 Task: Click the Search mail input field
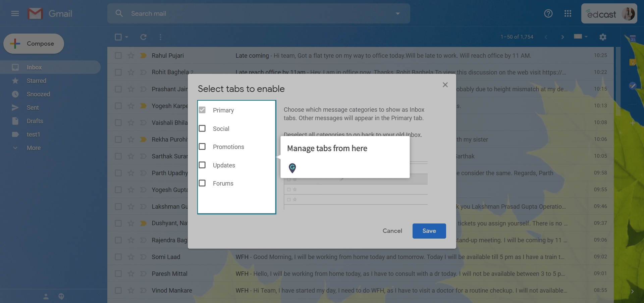(x=235, y=13)
